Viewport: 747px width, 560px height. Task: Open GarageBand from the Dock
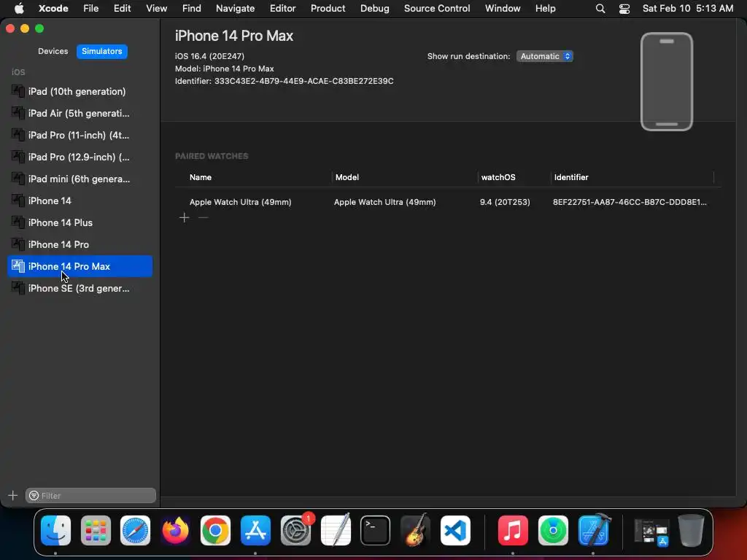coord(415,531)
